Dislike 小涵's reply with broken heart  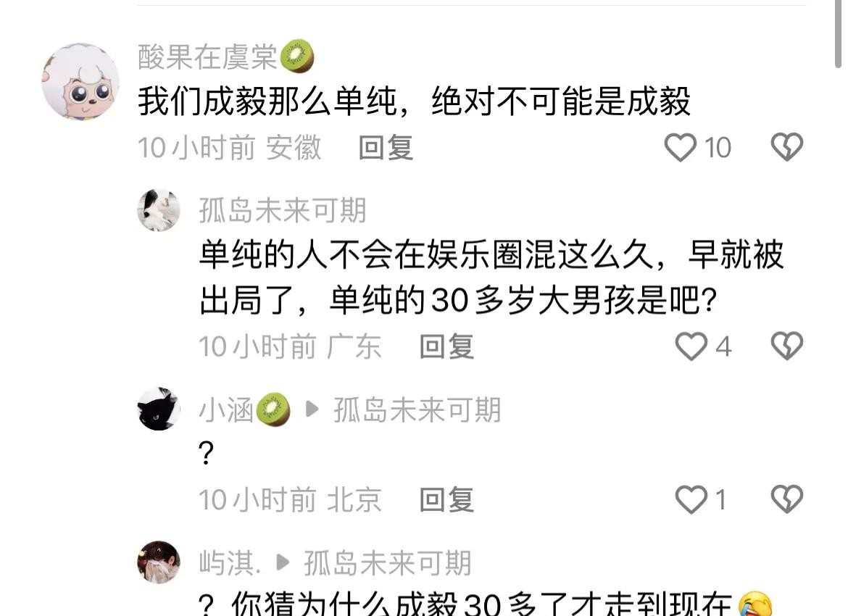pos(787,499)
